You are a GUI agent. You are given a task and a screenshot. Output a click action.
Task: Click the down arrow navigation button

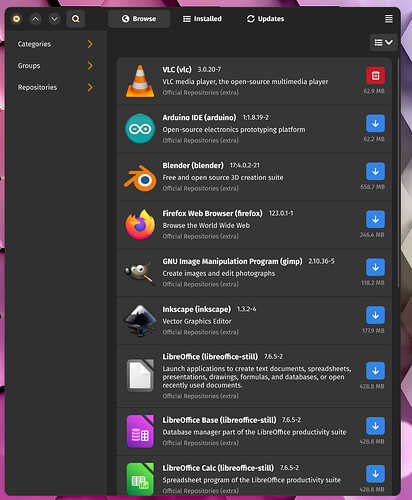[x=54, y=19]
